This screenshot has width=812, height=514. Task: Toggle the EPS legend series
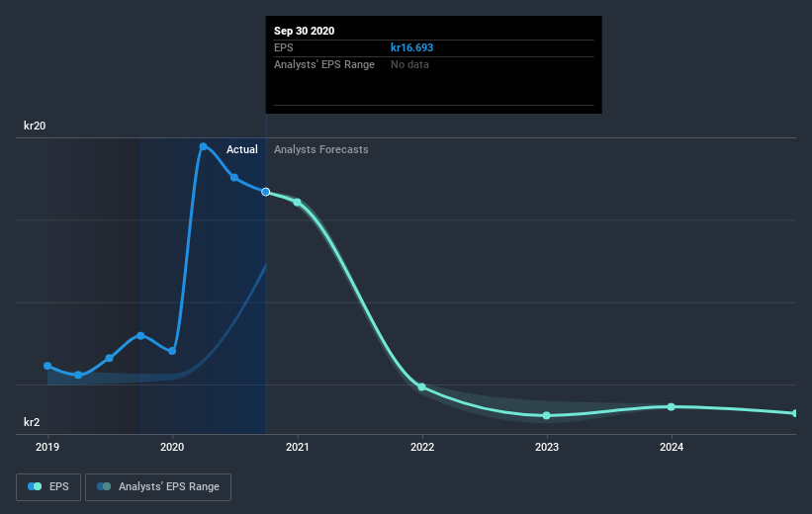pyautogui.click(x=48, y=486)
